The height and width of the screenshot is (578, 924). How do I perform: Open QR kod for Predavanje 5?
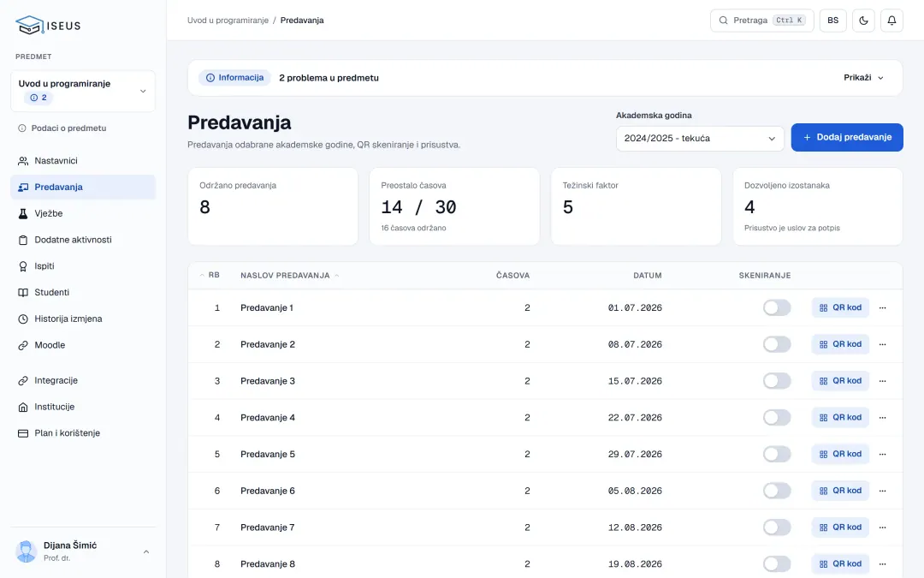[x=840, y=454]
